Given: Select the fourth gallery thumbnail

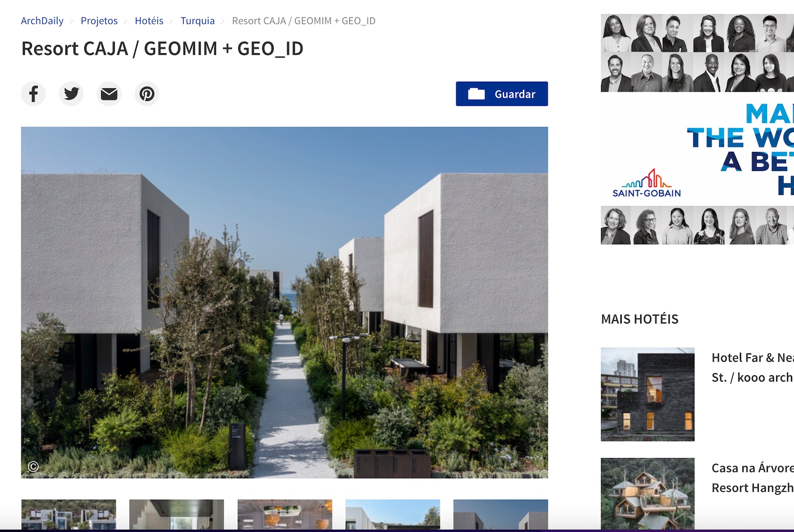Looking at the screenshot, I should point(393,515).
